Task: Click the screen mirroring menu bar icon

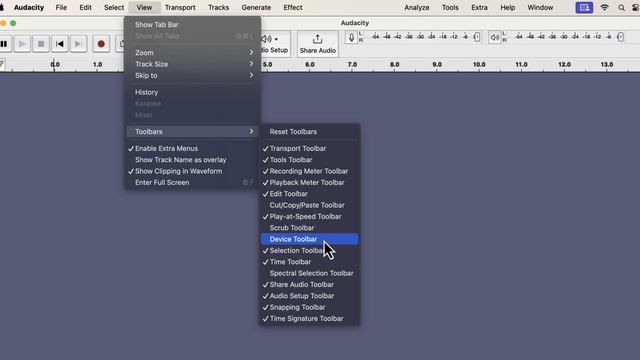Action: coord(584,7)
